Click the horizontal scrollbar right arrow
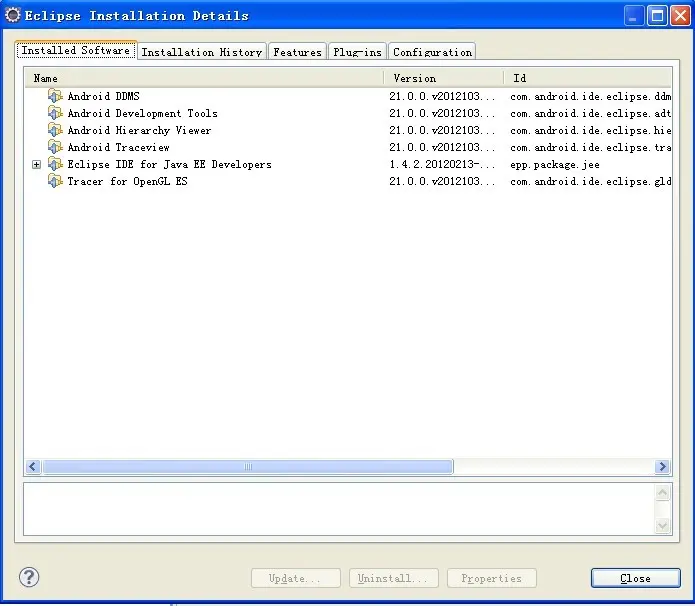Image resolution: width=695 pixels, height=606 pixels. 662,466
